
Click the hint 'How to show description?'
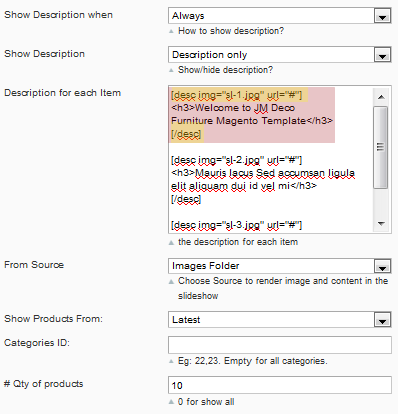click(x=231, y=31)
